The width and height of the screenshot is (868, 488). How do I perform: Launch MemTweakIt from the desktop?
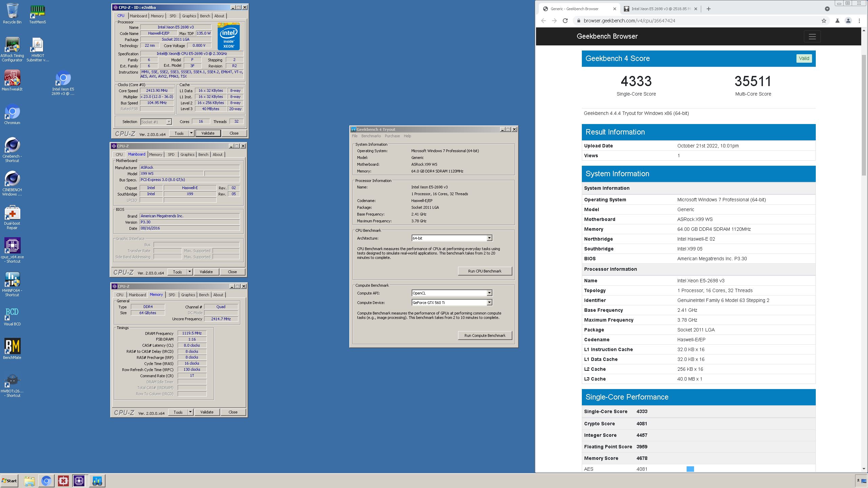pyautogui.click(x=12, y=81)
